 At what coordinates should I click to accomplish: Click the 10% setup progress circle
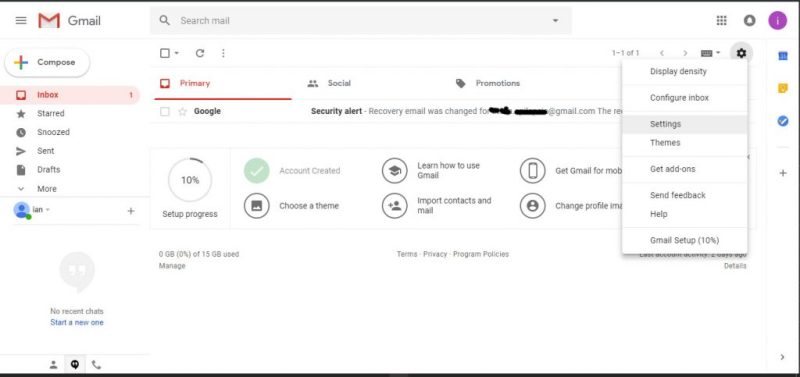[x=190, y=180]
